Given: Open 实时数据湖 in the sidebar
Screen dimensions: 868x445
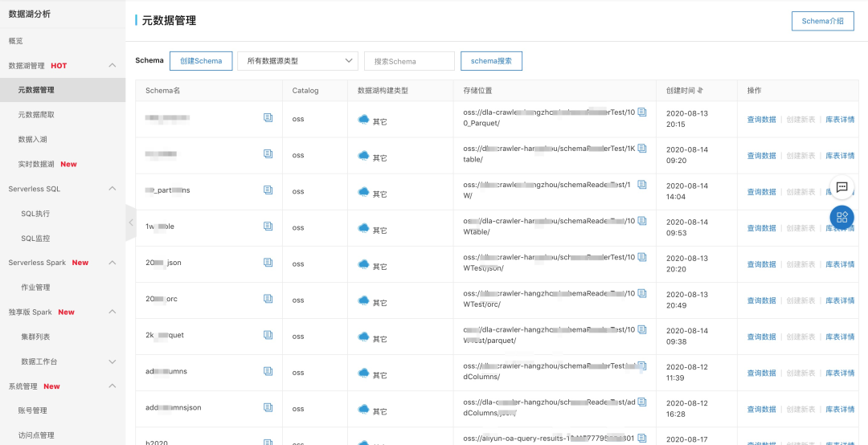Looking at the screenshot, I should pyautogui.click(x=36, y=164).
